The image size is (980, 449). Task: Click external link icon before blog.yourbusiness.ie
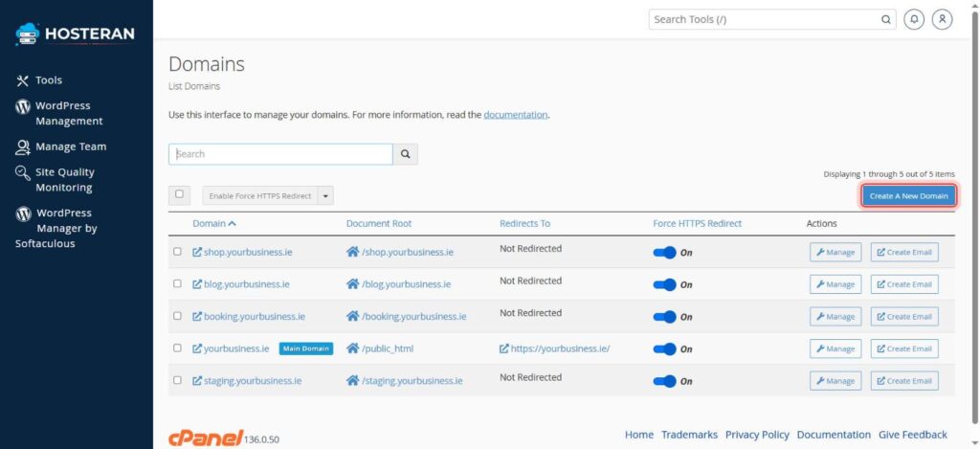pos(197,284)
